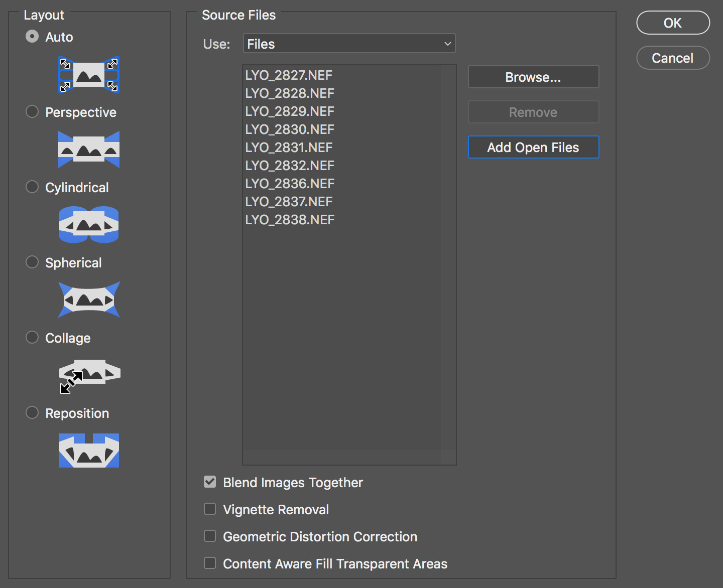The height and width of the screenshot is (588, 723).
Task: Click OK to confirm Photomerge
Action: pos(673,23)
